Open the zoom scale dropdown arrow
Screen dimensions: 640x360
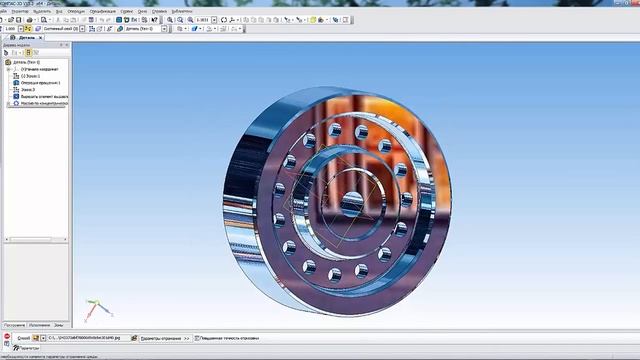coord(214,20)
